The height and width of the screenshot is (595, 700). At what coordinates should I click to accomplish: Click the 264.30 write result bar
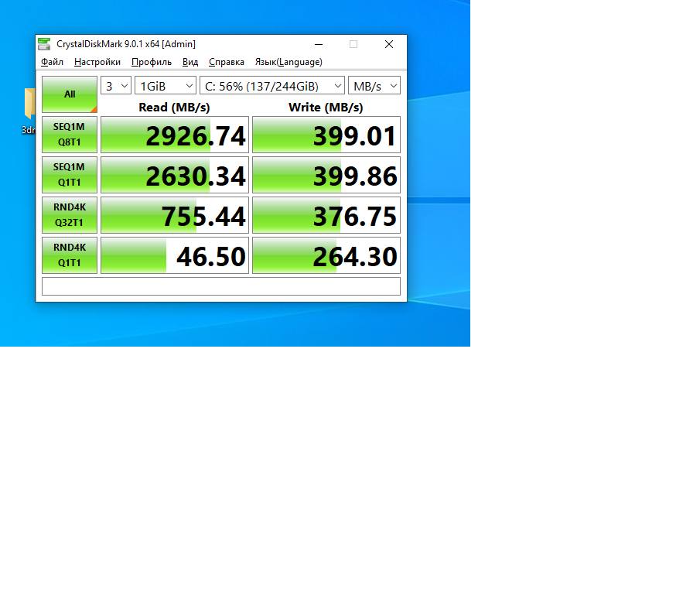(x=326, y=256)
